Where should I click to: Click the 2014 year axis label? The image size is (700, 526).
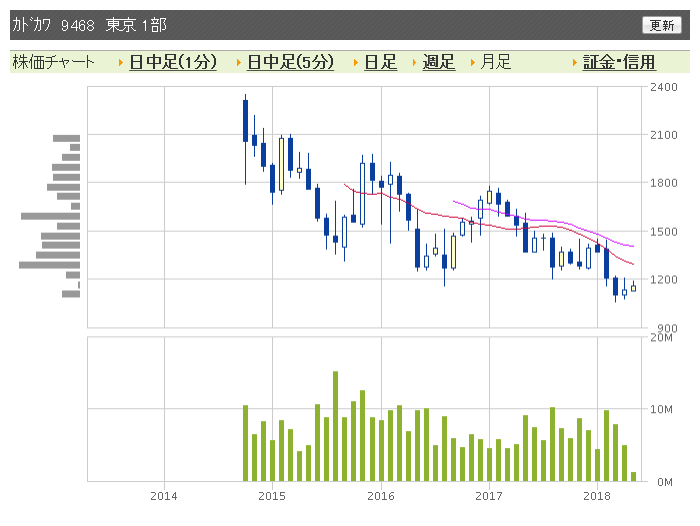pos(163,496)
